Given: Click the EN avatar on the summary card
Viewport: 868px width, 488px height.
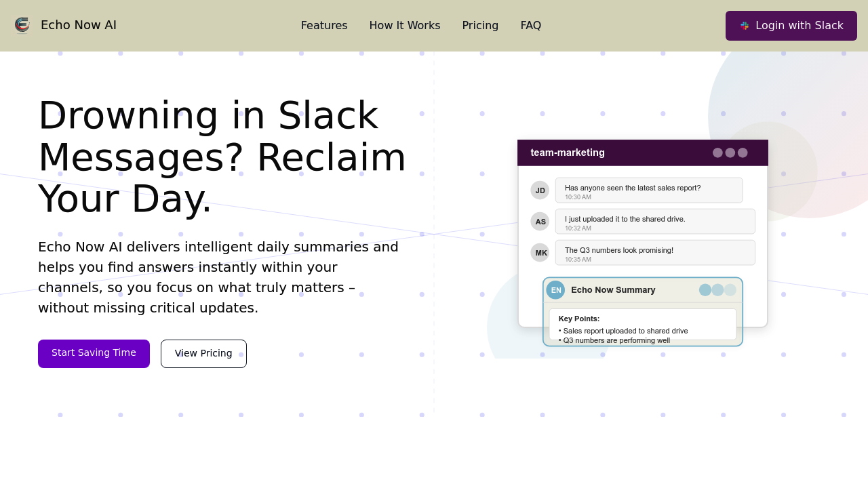Looking at the screenshot, I should click(555, 290).
